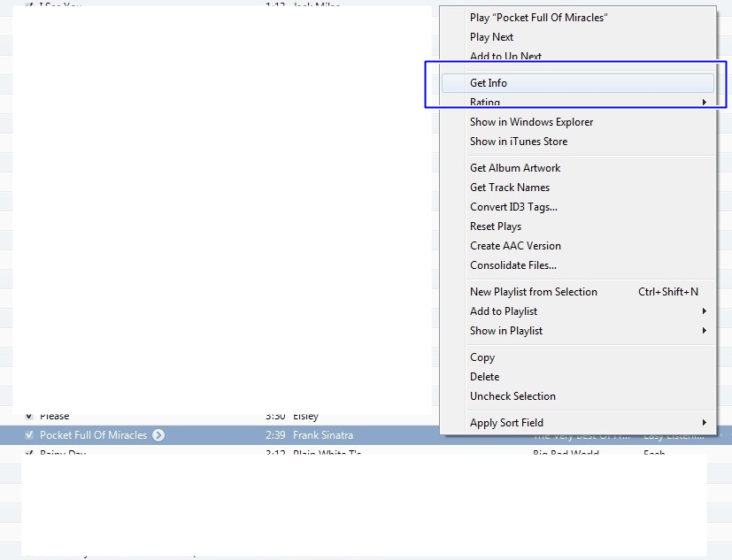
Task: Select the Pocket Full Of Miracles song title
Action: (93, 435)
